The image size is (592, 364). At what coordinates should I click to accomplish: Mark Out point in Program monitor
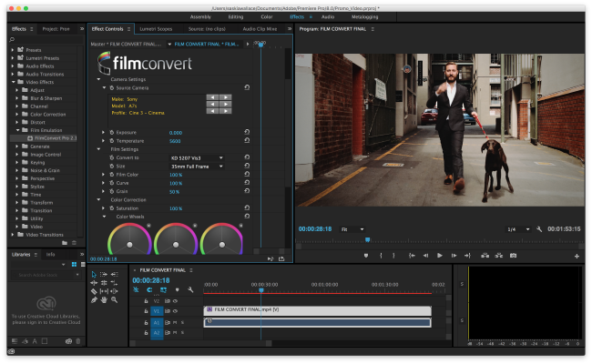[x=393, y=256]
